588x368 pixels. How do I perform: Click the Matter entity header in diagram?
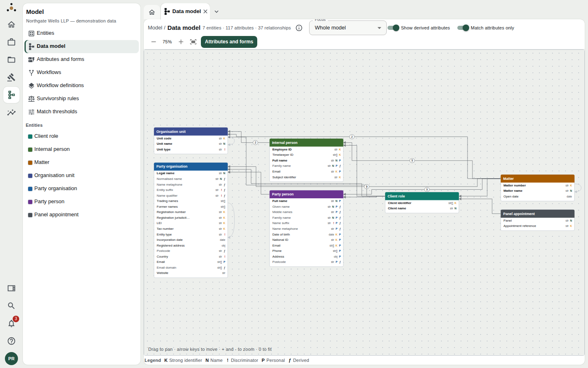[x=537, y=179]
